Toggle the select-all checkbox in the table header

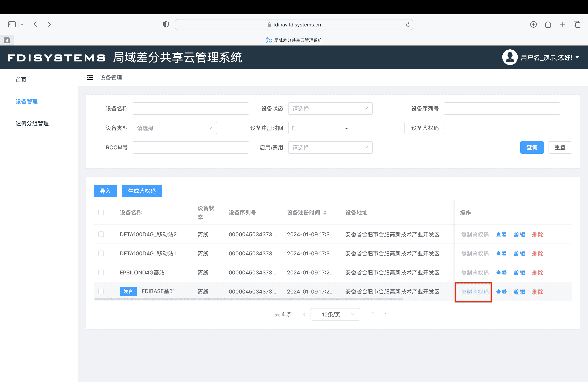(101, 213)
